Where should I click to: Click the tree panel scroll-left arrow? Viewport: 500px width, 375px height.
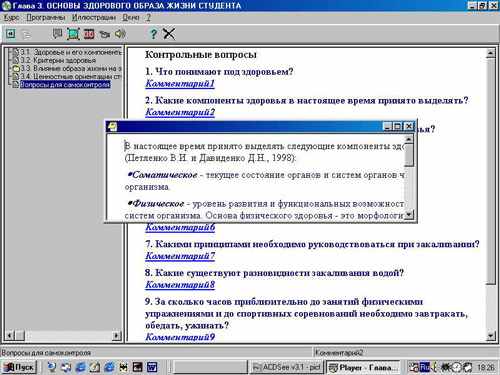(10, 335)
